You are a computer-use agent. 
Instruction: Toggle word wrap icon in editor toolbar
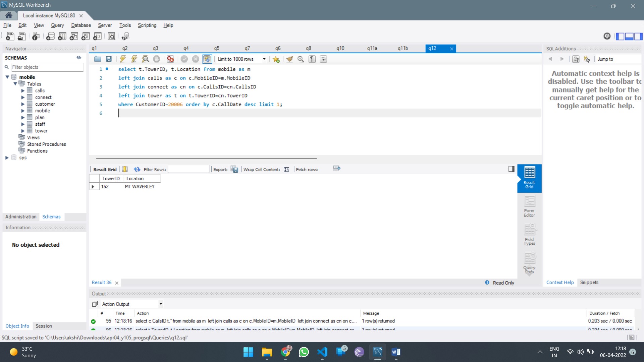[324, 59]
